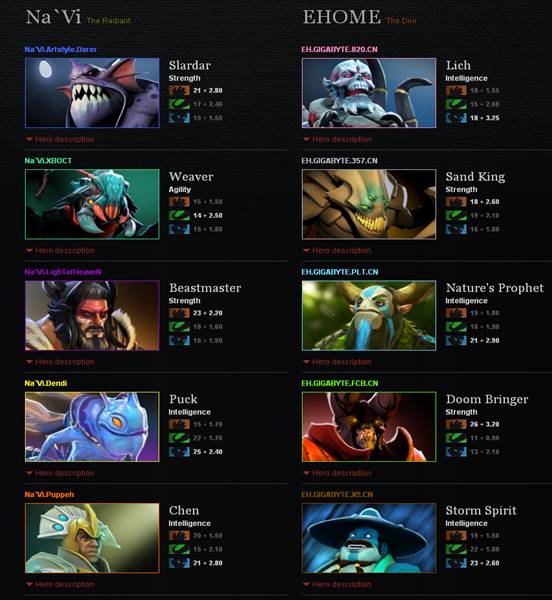The image size is (552, 600).
Task: Select the Storm Spirit hero portrait
Action: click(369, 538)
